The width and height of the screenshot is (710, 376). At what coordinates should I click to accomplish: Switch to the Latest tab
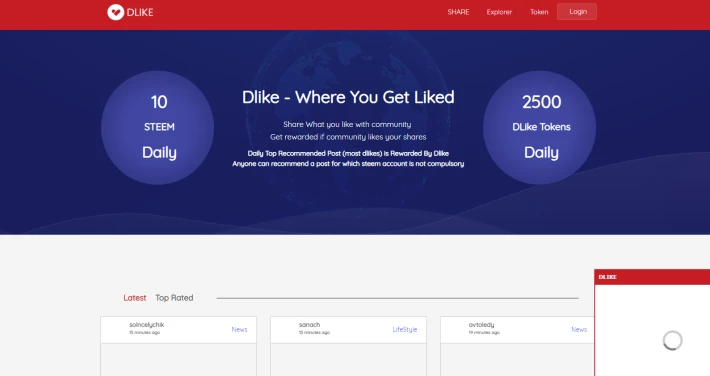click(134, 298)
